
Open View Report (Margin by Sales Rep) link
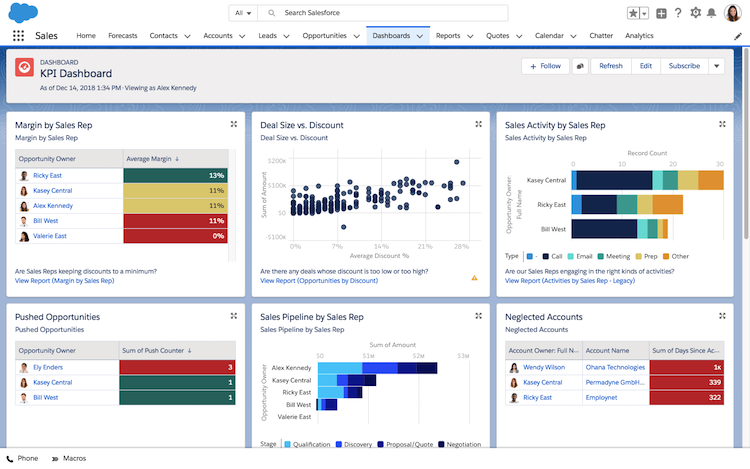64,281
